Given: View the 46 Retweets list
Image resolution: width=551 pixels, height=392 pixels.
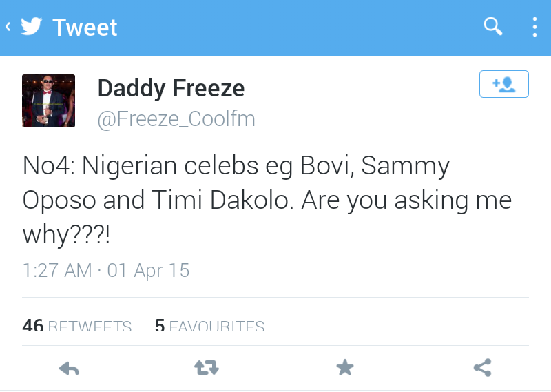Looking at the screenshot, I should coord(76,325).
